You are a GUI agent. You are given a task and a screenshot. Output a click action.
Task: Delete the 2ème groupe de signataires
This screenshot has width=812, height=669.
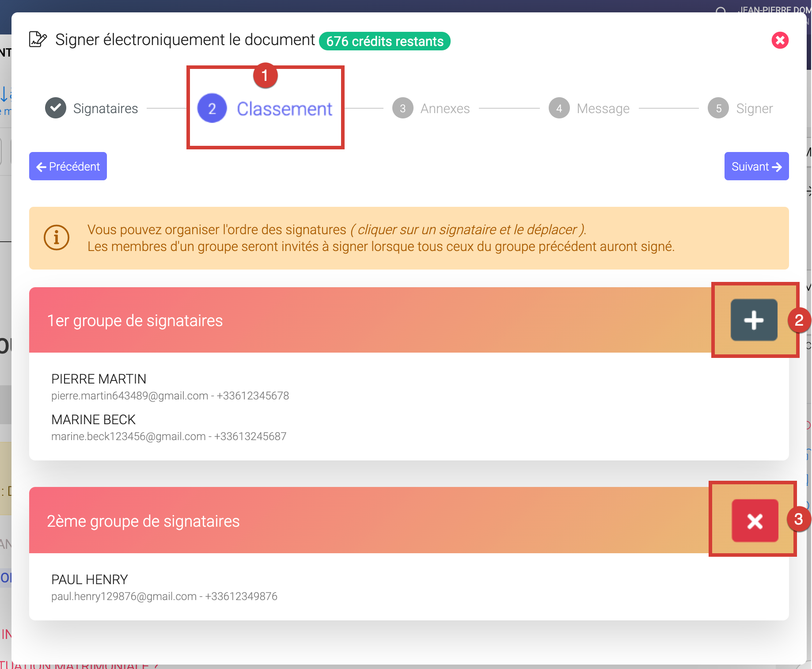coord(755,521)
